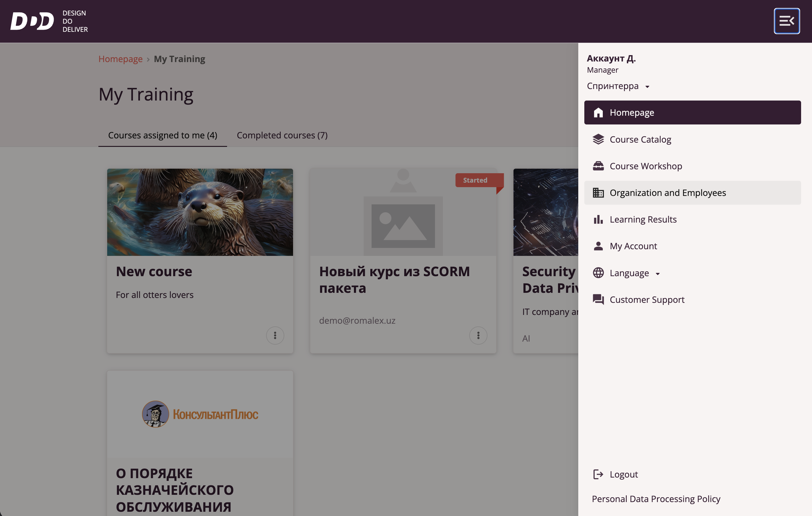Click Logout text in the side menu

click(623, 474)
